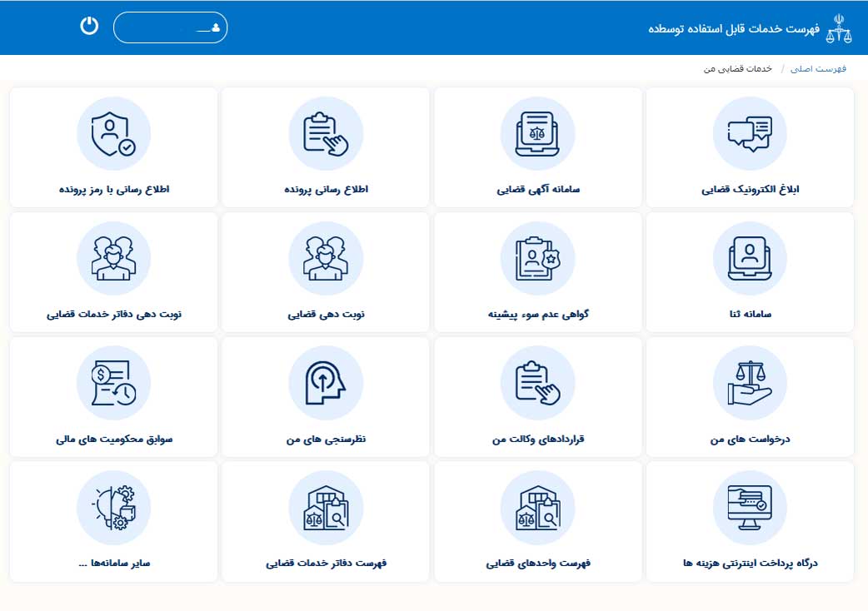Viewport: 868px width, 611px height.
Task: Click the خدمات قضایی من breadcrumb text
Action: click(738, 68)
